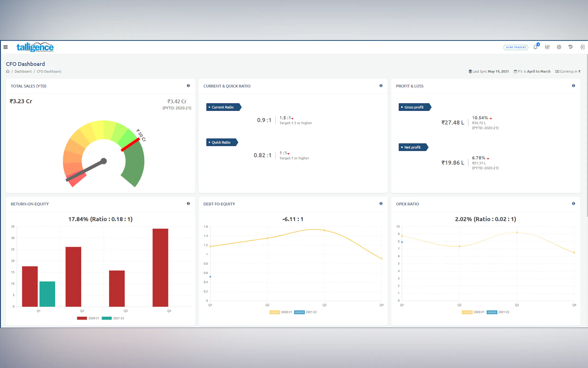This screenshot has width=588, height=368.
Task: Click the Dashboard breadcrumb link
Action: pyautogui.click(x=23, y=71)
